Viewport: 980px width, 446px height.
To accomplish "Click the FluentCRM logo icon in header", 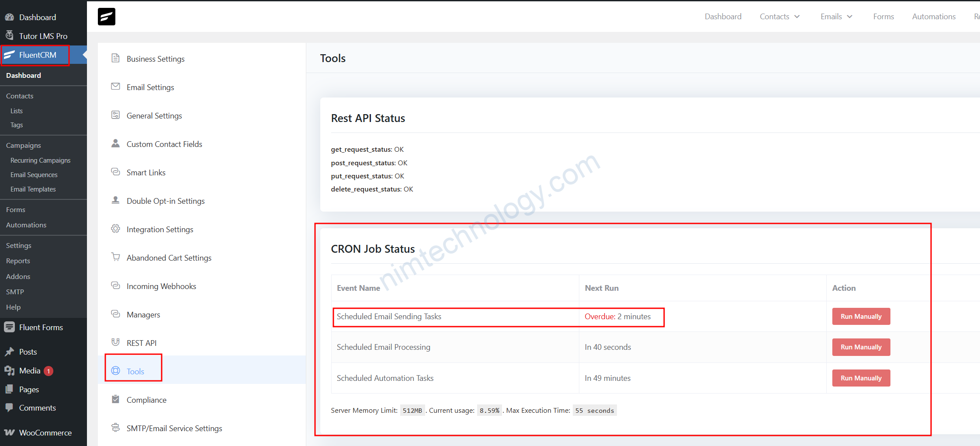I will coord(106,17).
